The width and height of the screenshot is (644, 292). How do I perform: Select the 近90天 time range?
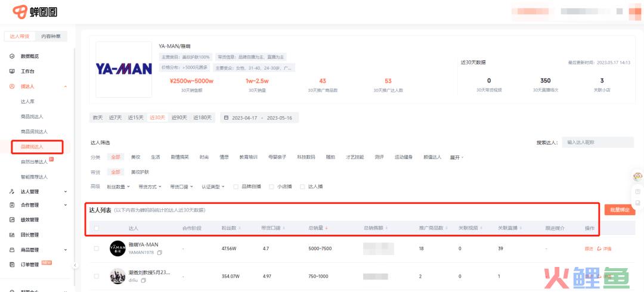pyautogui.click(x=179, y=117)
